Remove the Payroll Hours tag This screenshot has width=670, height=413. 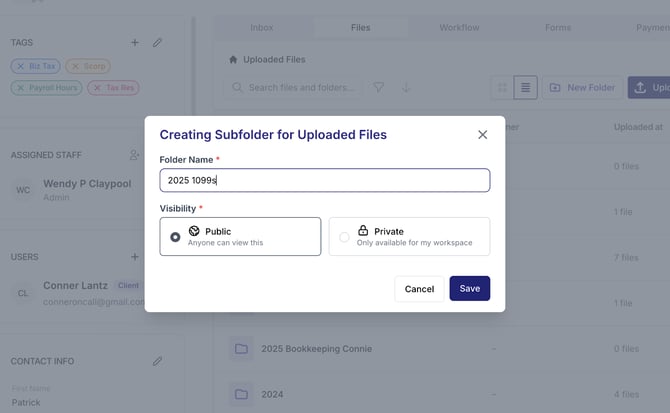[19, 88]
